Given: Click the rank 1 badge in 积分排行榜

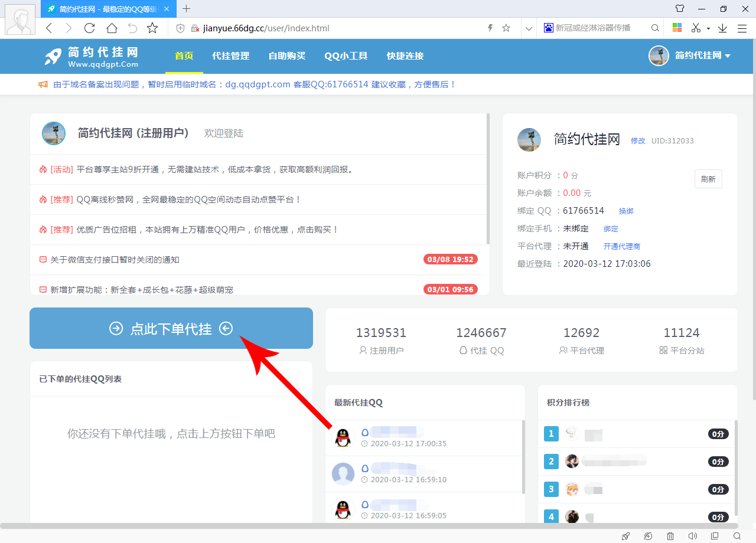Looking at the screenshot, I should tap(551, 434).
